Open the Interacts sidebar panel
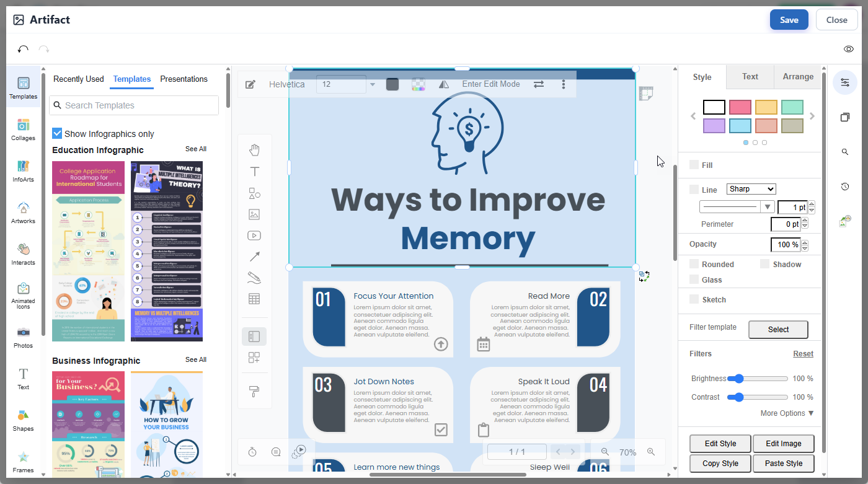The image size is (868, 484). 23,254
